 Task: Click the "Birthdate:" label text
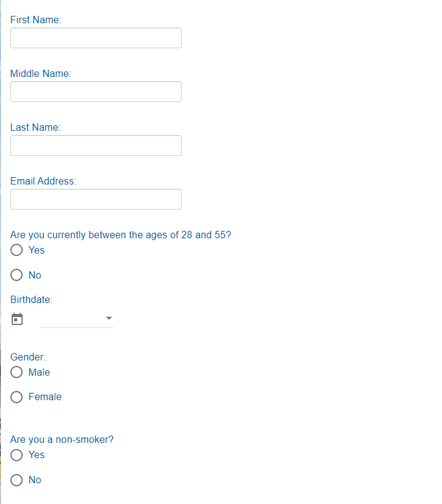(x=31, y=299)
